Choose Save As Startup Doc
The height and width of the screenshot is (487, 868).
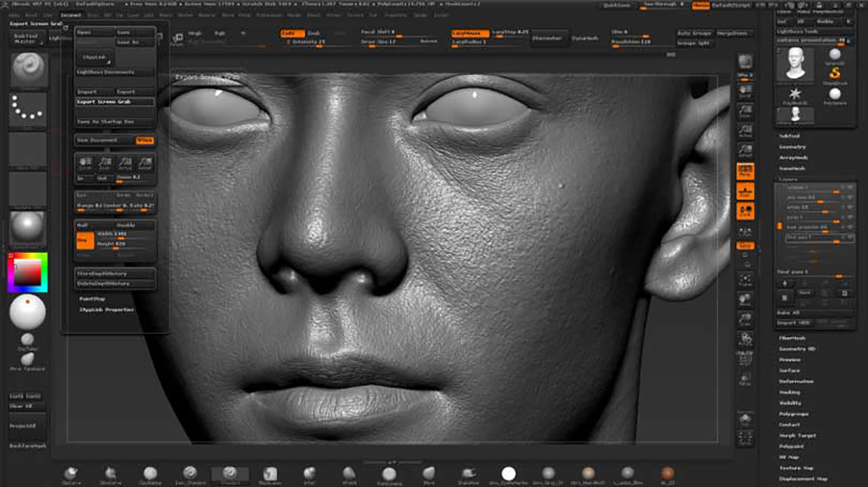tap(115, 121)
